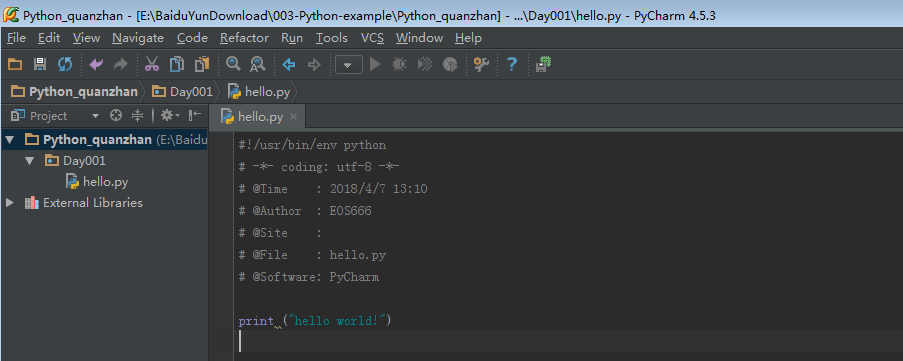The image size is (903, 361).
Task: Click the Forward navigation arrow
Action: pyautogui.click(x=314, y=64)
